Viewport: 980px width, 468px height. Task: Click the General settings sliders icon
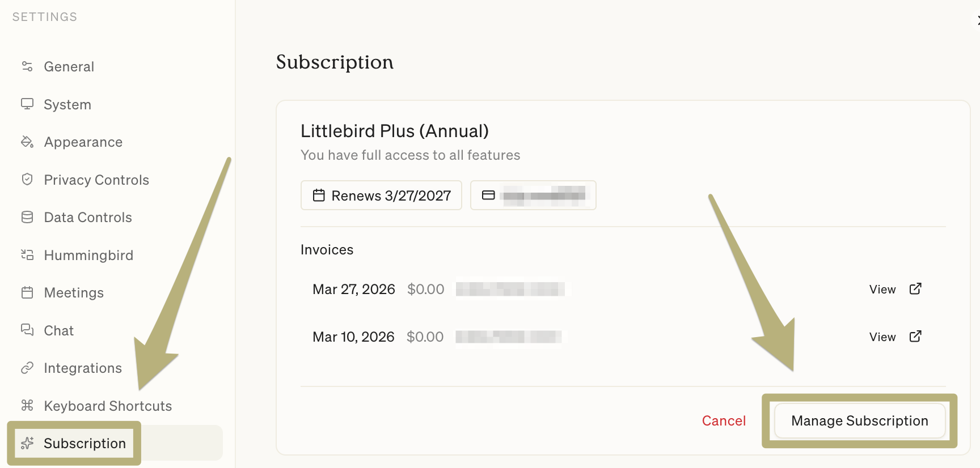click(27, 66)
